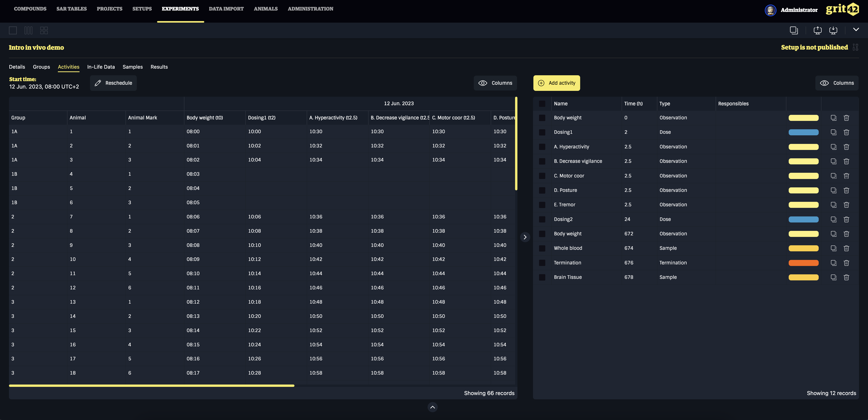868x420 pixels.
Task: Delete the Dosing1 activity via trash icon
Action: point(846,132)
